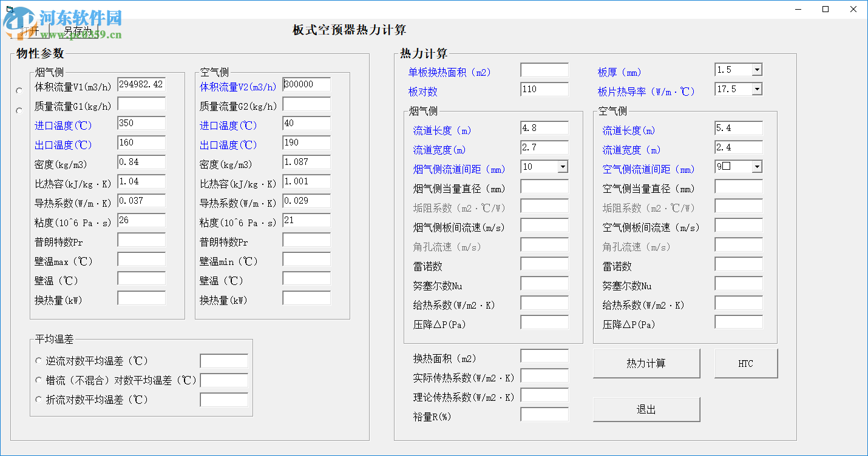The height and width of the screenshot is (456, 868).
Task: Click the 裕量R(%) input field
Action: (x=544, y=414)
